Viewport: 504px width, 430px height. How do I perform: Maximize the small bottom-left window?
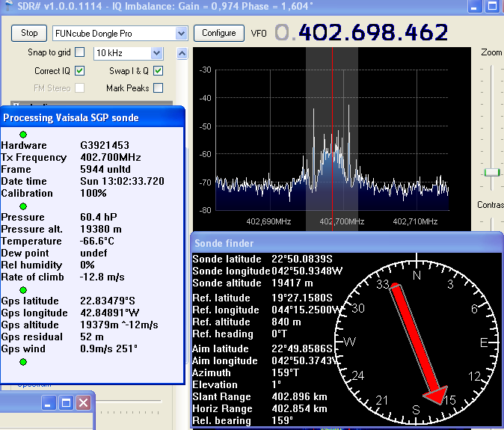(x=66, y=402)
